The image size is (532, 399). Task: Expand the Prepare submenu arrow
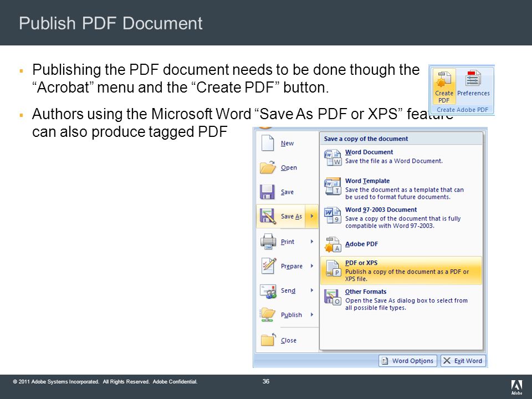coord(312,266)
